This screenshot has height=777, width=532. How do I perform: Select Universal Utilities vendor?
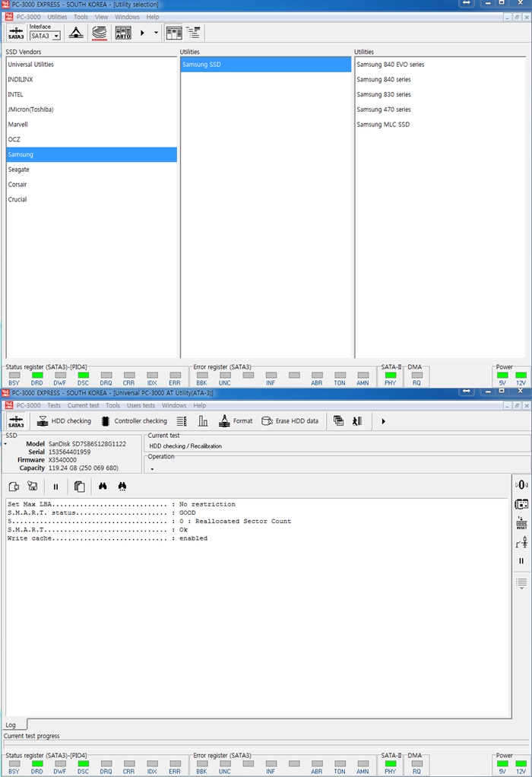[x=92, y=65]
